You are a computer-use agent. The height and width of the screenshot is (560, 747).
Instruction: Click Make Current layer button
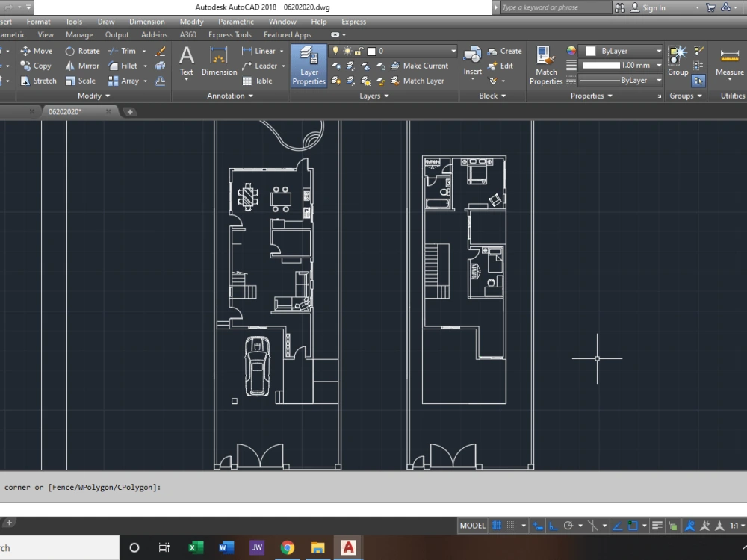[x=420, y=66]
